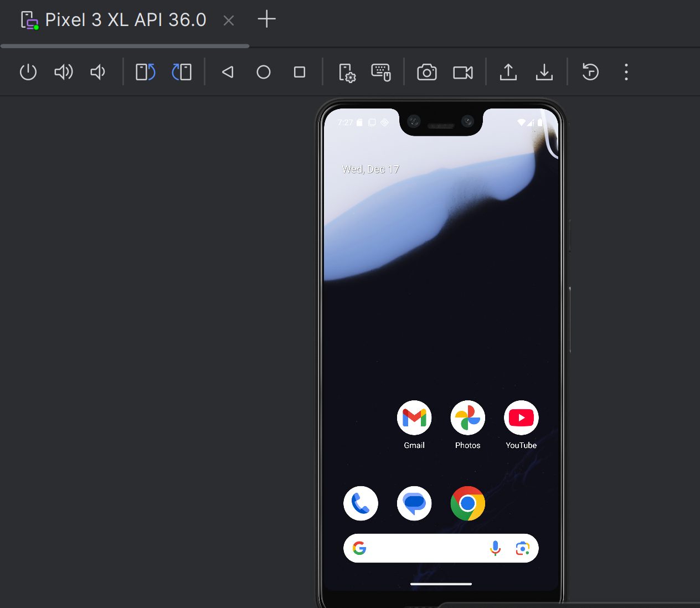This screenshot has width=700, height=608.
Task: Open the Gmail app
Action: tap(414, 424)
